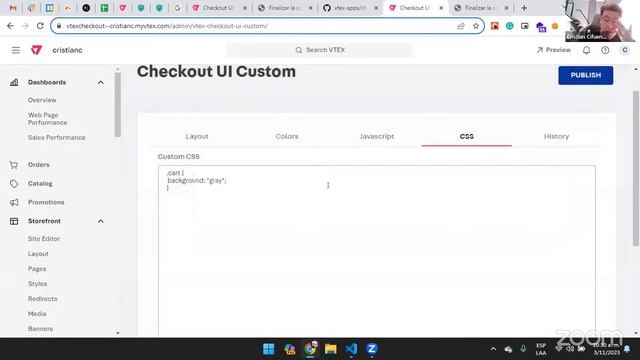Go back in browser history

[10, 26]
